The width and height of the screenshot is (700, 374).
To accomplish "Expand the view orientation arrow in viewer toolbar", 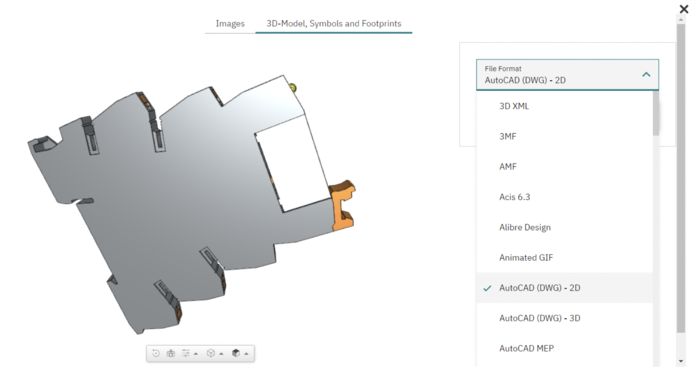I will point(221,354).
